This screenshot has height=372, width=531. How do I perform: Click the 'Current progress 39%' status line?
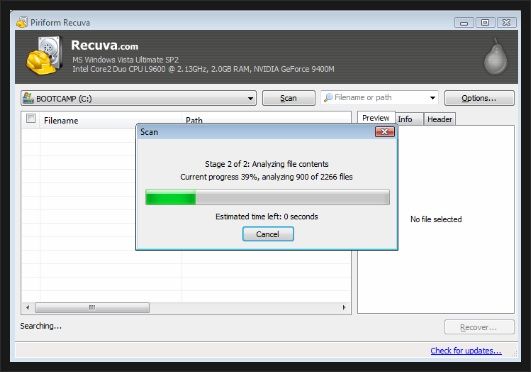[267, 177]
